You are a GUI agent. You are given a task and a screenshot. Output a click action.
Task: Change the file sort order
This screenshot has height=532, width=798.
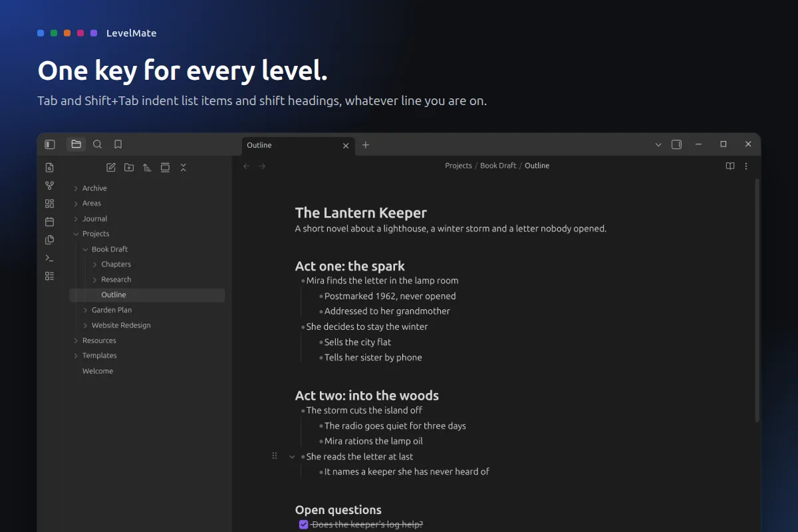coord(147,168)
